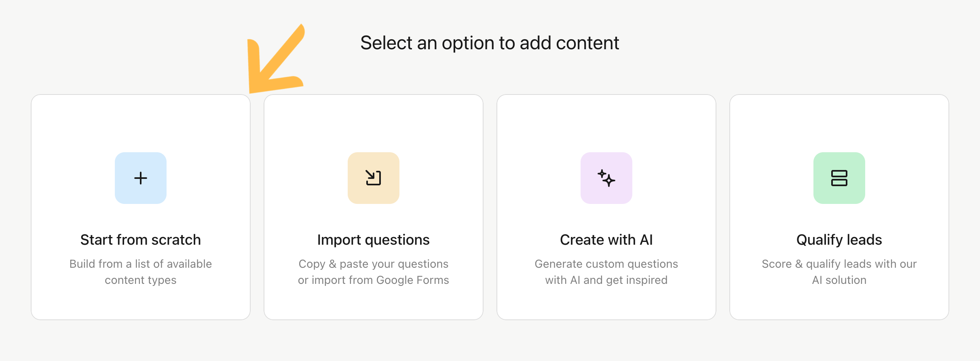Choose the Import questions title

pos(374,240)
